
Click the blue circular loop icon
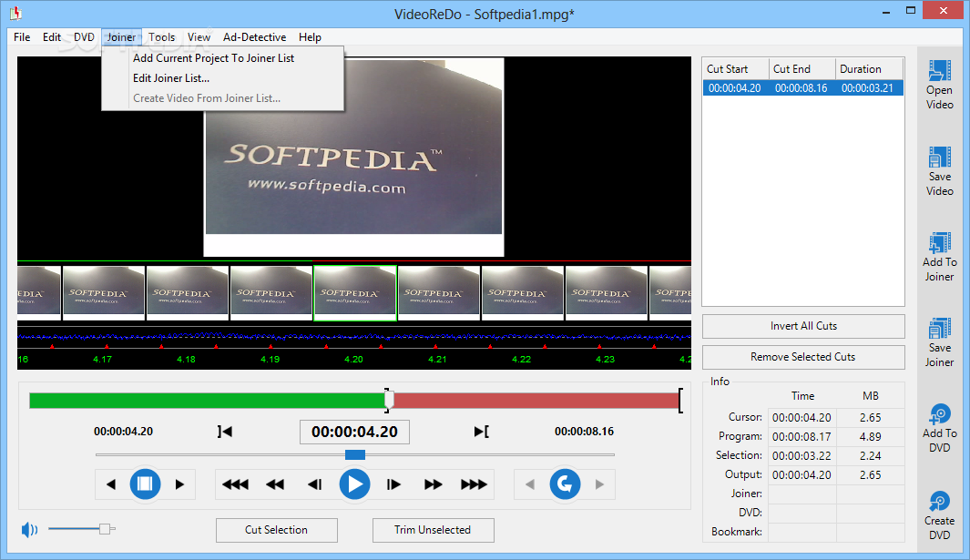tap(565, 484)
